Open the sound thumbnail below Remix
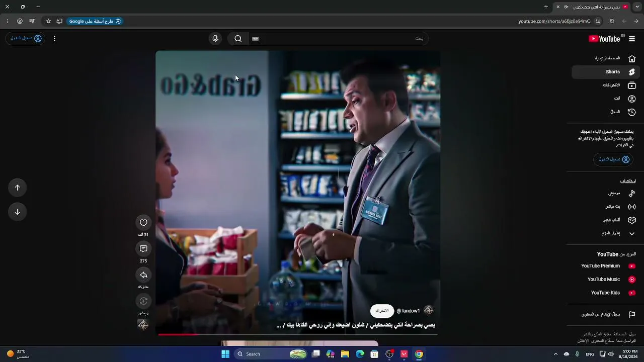 pyautogui.click(x=143, y=325)
